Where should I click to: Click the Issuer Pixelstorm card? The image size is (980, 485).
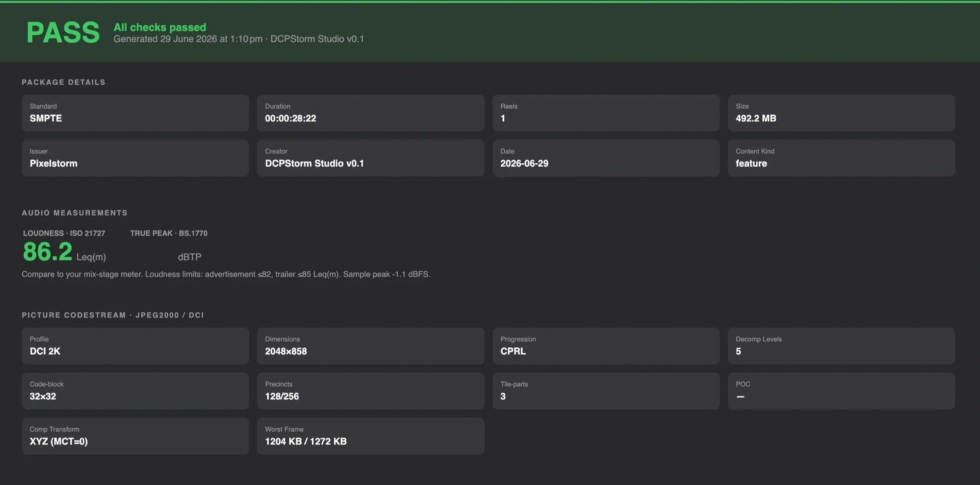tap(135, 158)
